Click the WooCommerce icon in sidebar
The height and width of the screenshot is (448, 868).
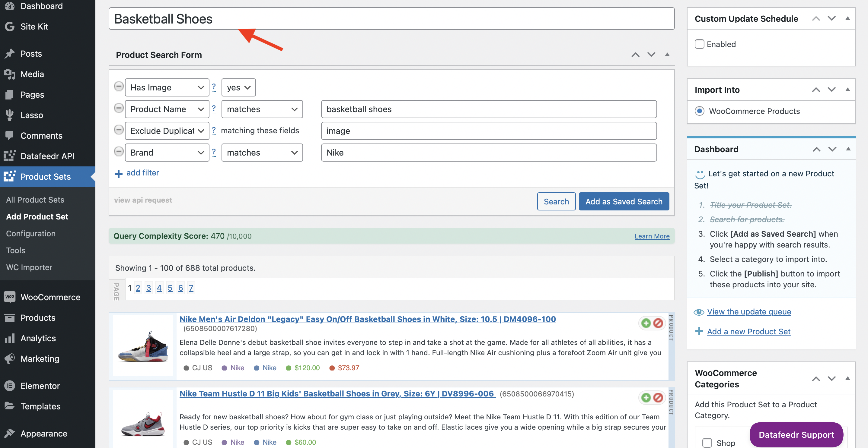(x=10, y=297)
